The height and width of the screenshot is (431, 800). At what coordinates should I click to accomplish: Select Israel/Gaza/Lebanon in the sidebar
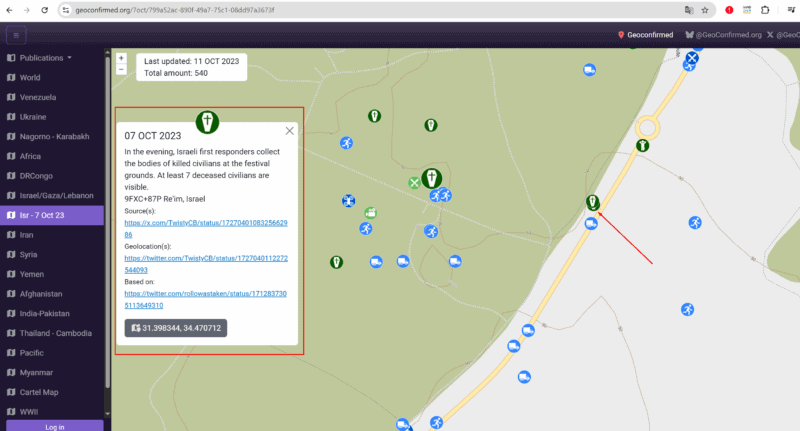(54, 194)
